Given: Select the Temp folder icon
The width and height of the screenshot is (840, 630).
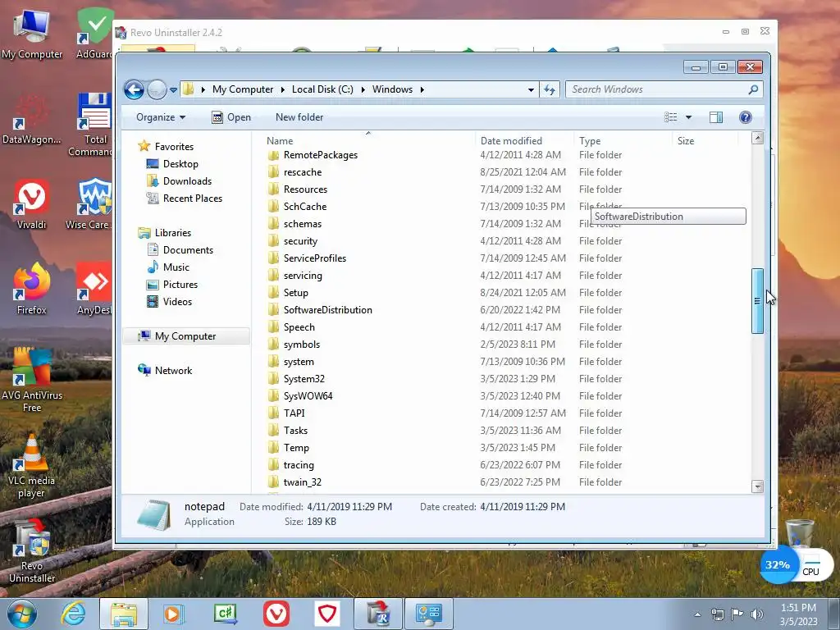Looking at the screenshot, I should coord(273,447).
